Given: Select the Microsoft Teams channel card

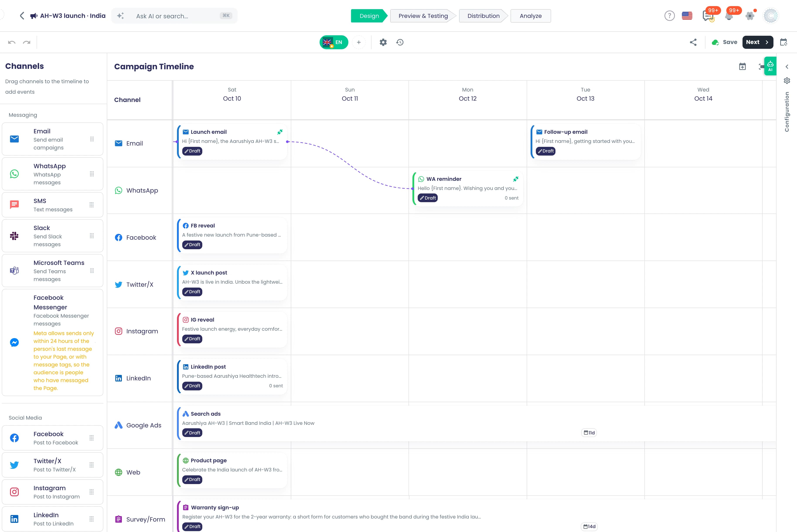Looking at the screenshot, I should (x=52, y=270).
